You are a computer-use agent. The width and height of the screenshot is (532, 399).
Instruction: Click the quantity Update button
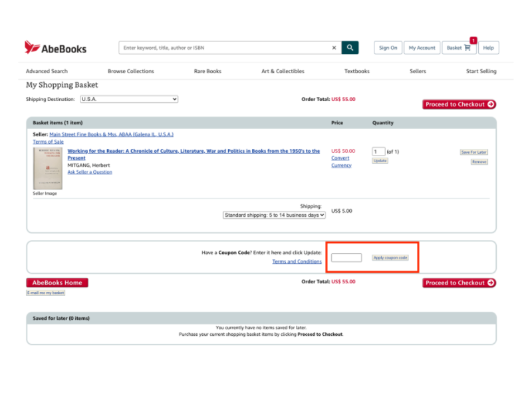point(380,161)
